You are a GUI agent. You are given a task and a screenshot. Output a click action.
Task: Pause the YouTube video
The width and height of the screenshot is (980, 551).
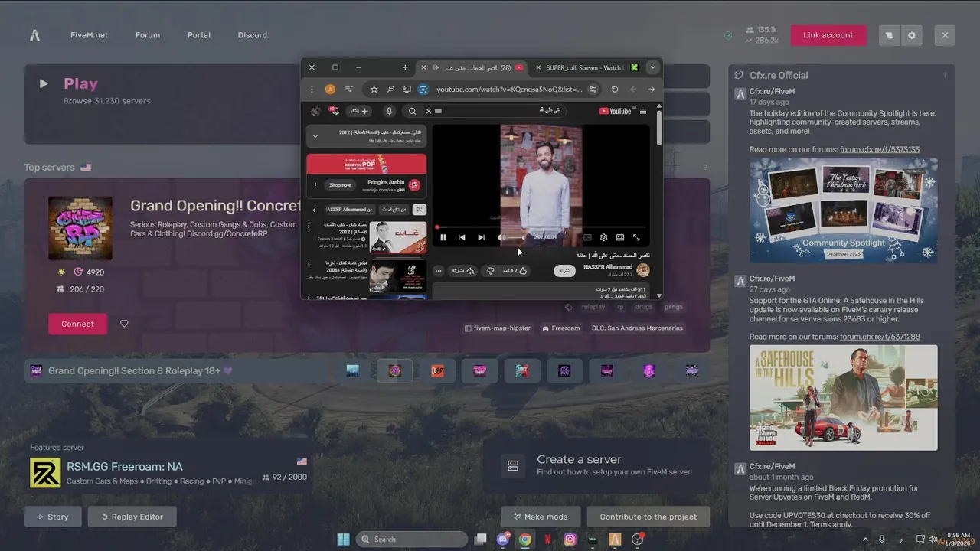tap(443, 238)
